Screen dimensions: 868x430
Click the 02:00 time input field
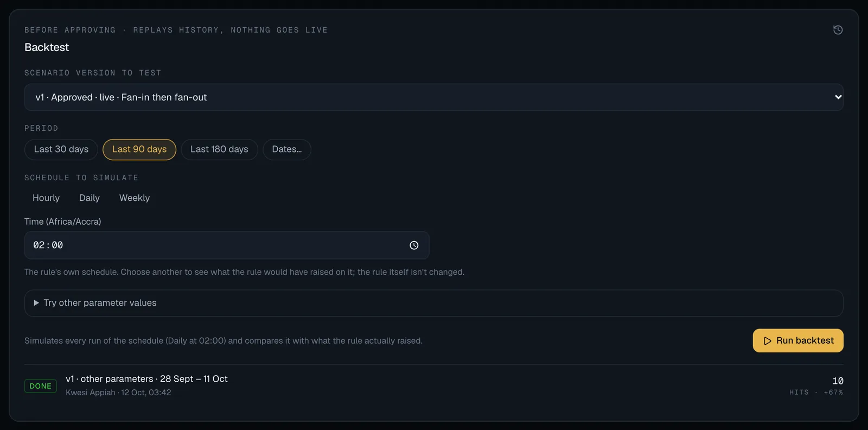(x=227, y=245)
